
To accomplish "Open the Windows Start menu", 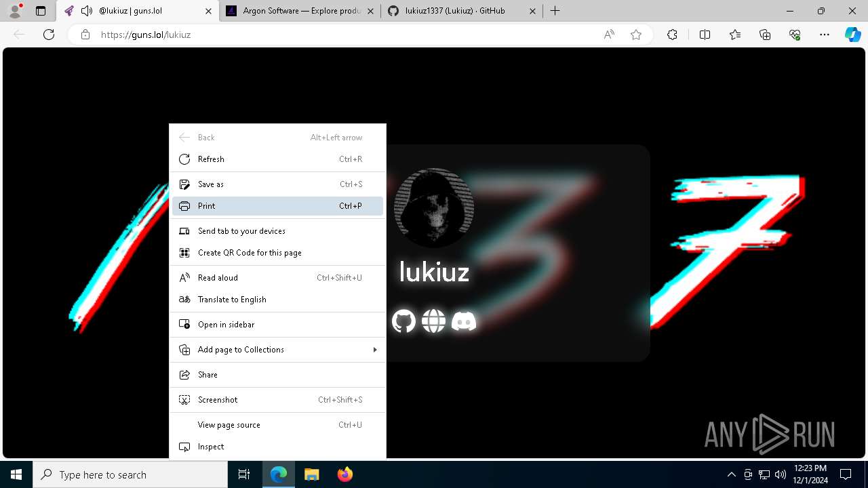I will click(16, 474).
